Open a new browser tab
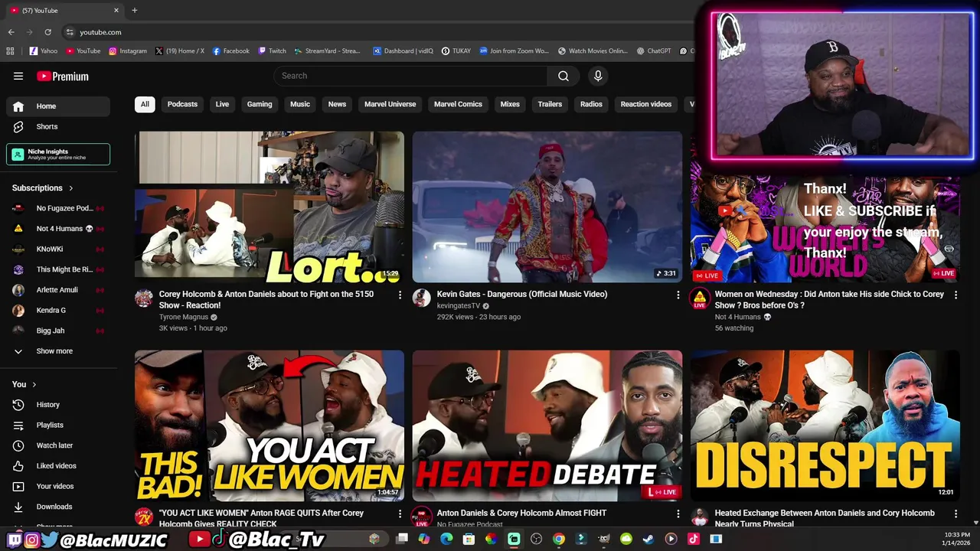980x551 pixels. [x=135, y=11]
